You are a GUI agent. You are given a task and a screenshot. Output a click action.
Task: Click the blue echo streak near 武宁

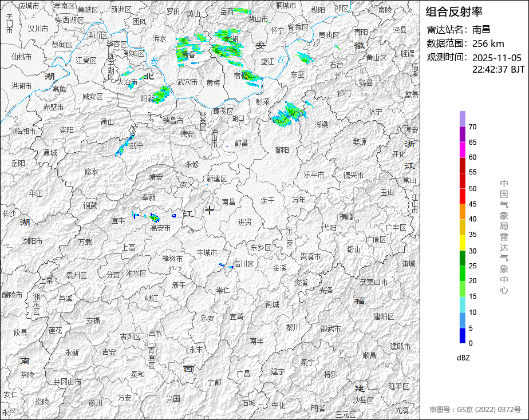(123, 147)
